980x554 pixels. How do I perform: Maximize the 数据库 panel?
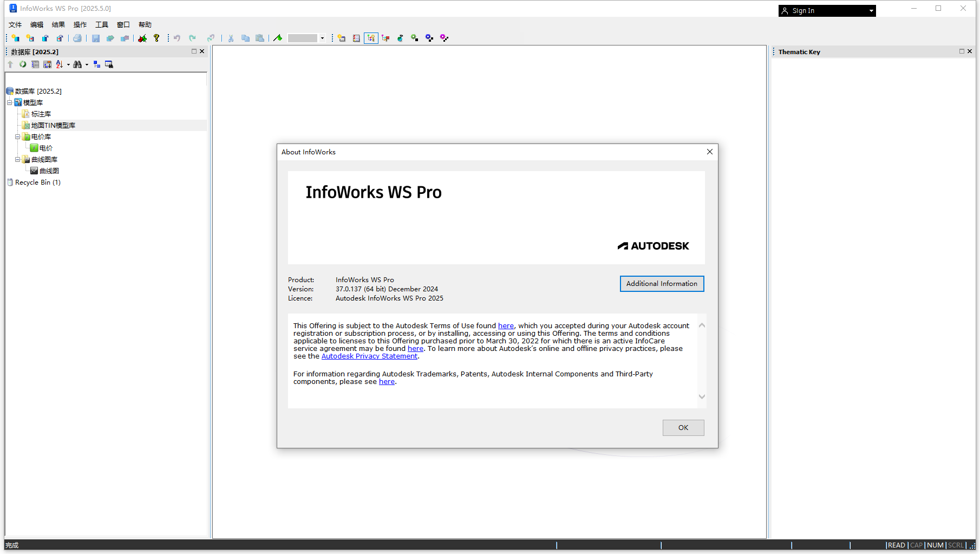(x=194, y=51)
